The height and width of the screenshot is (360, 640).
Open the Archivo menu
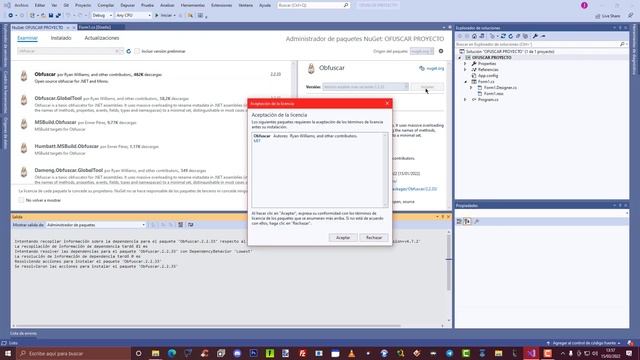tap(21, 5)
